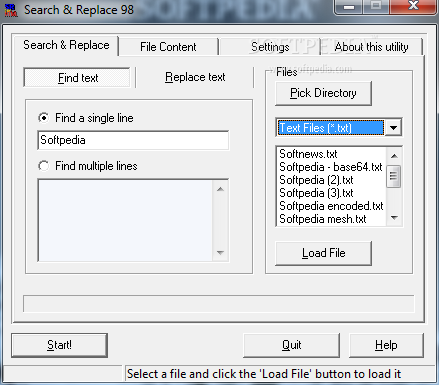Screen dimensions: 439x385
Task: Click the Load File button
Action: pyautogui.click(x=323, y=253)
